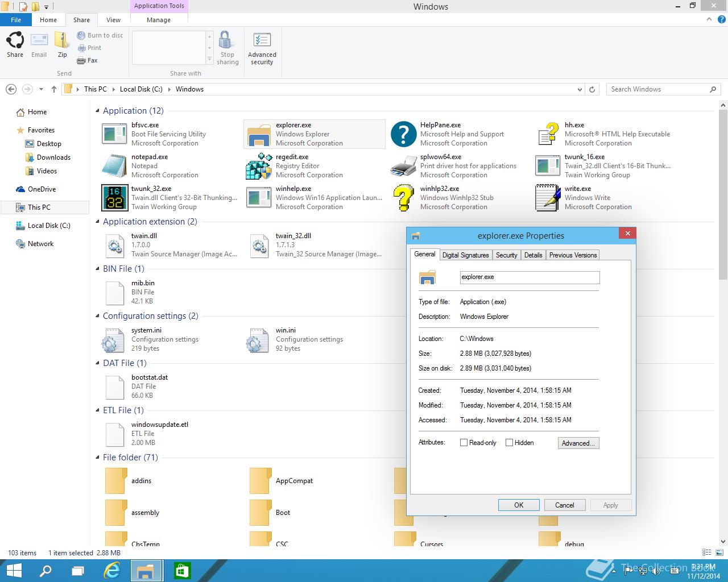This screenshot has width=728, height=582.
Task: Open recent locations dropdown arrow
Action: coord(41,89)
